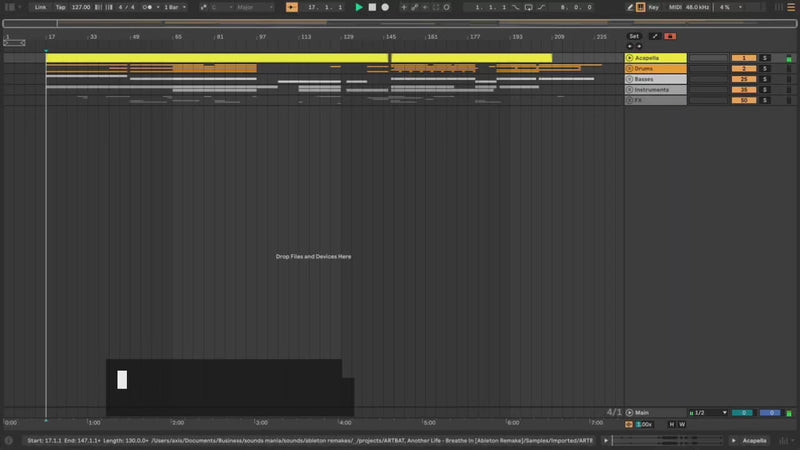The image size is (800, 450).
Task: Click the tempo field showing 127.00
Action: tap(80, 7)
